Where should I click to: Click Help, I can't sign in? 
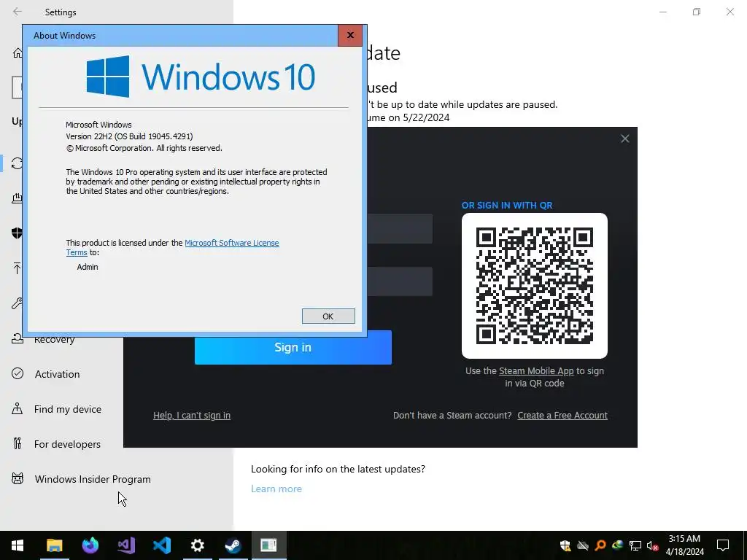pos(192,415)
